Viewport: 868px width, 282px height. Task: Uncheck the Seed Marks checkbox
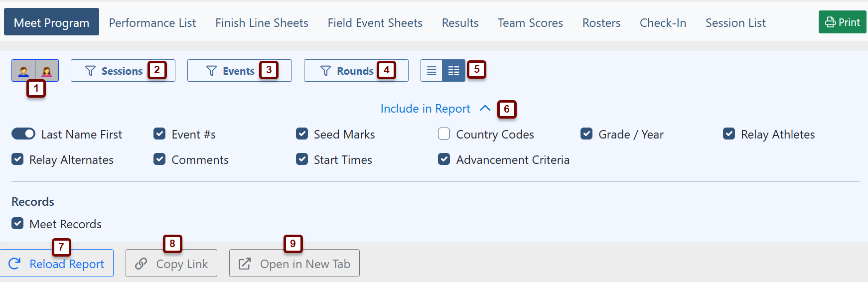302,134
